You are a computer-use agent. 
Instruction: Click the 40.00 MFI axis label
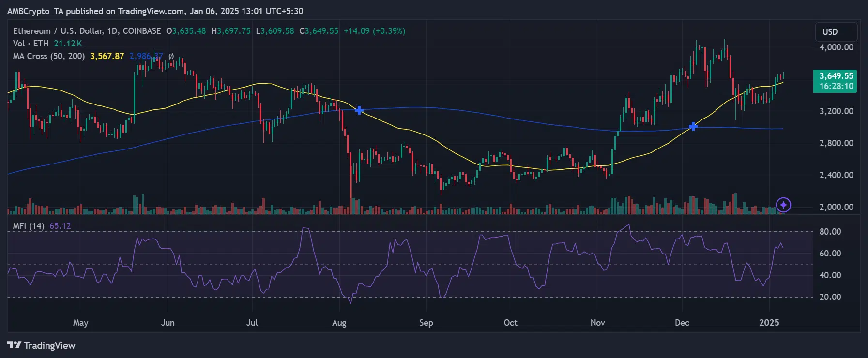point(830,275)
